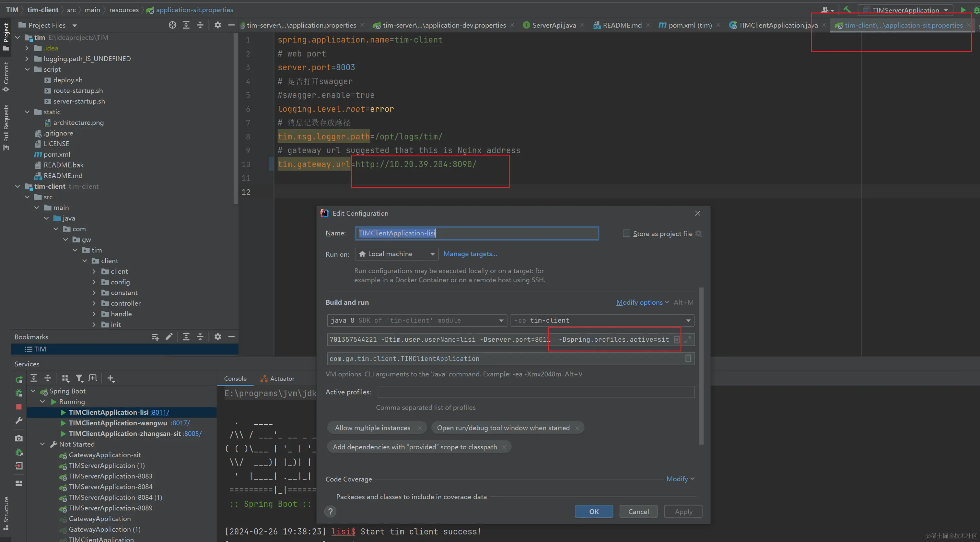This screenshot has height=542, width=980.
Task: Open the Local machine Run on dropdown
Action: (396, 254)
